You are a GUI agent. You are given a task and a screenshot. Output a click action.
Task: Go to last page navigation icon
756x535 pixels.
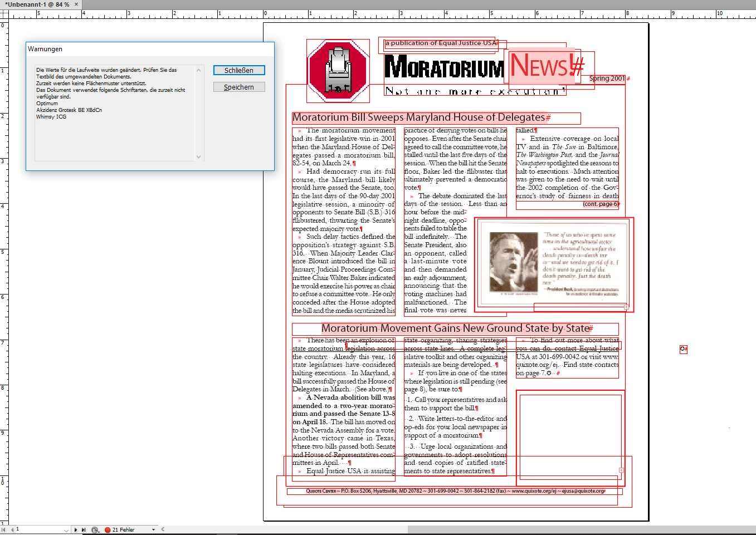84,529
